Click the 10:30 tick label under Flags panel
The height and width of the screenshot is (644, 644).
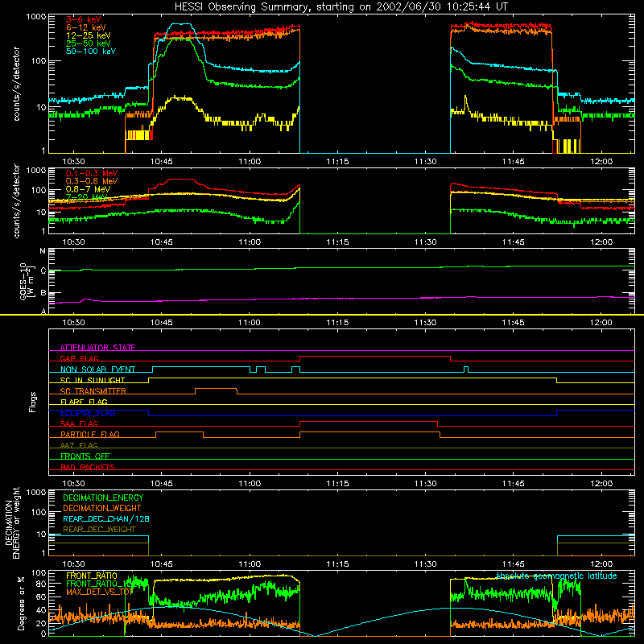[73, 484]
